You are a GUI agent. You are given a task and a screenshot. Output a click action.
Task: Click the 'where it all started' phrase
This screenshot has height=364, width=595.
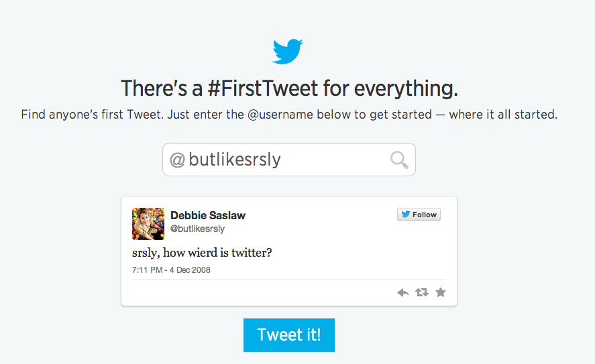(x=503, y=114)
